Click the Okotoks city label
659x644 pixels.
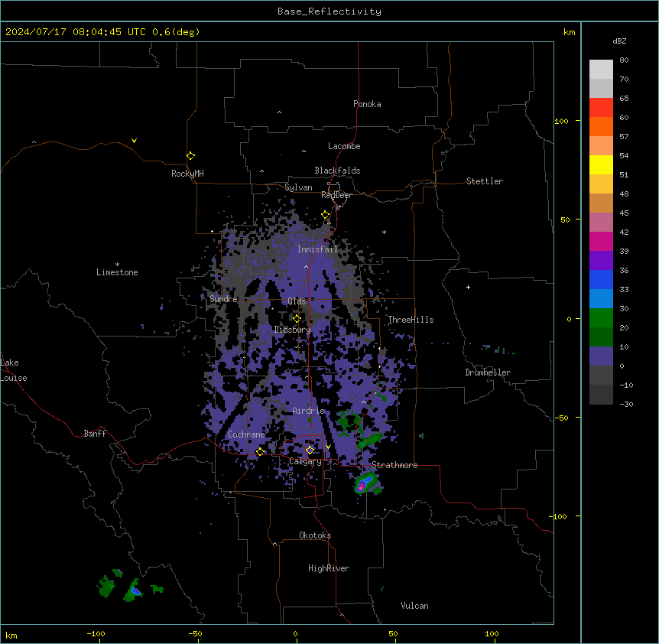[x=315, y=535]
